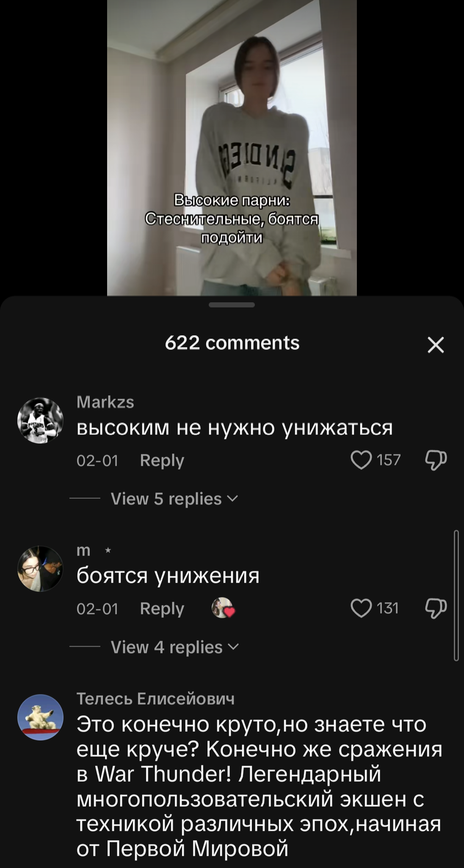Tap username m with star

point(94,550)
